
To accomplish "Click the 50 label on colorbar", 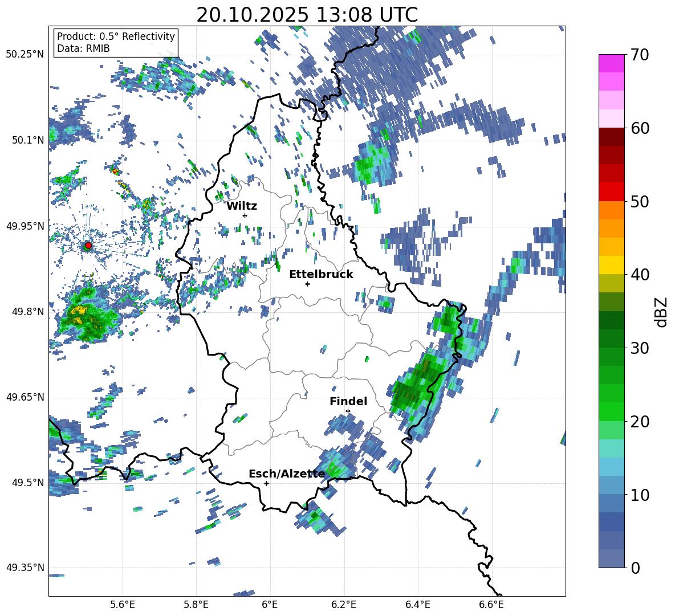I will pyautogui.click(x=639, y=201).
